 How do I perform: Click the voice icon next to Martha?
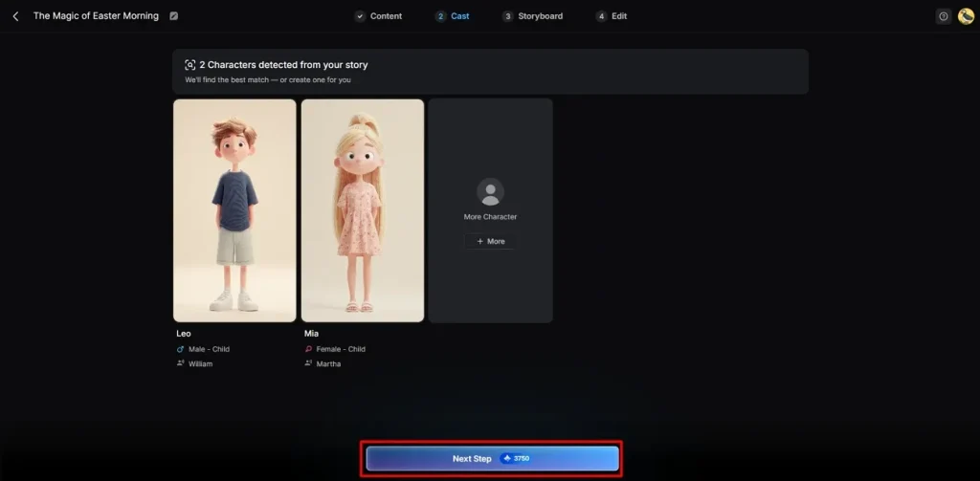(308, 363)
